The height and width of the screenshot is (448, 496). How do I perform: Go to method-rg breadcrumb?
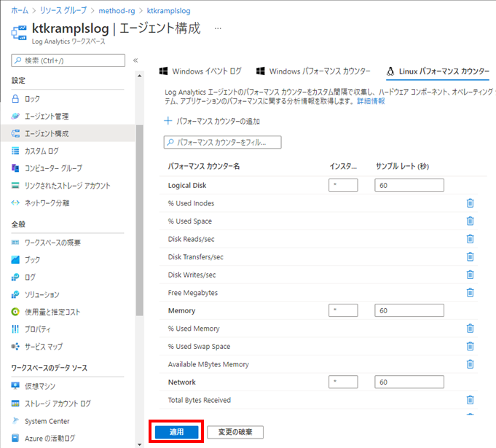(117, 11)
